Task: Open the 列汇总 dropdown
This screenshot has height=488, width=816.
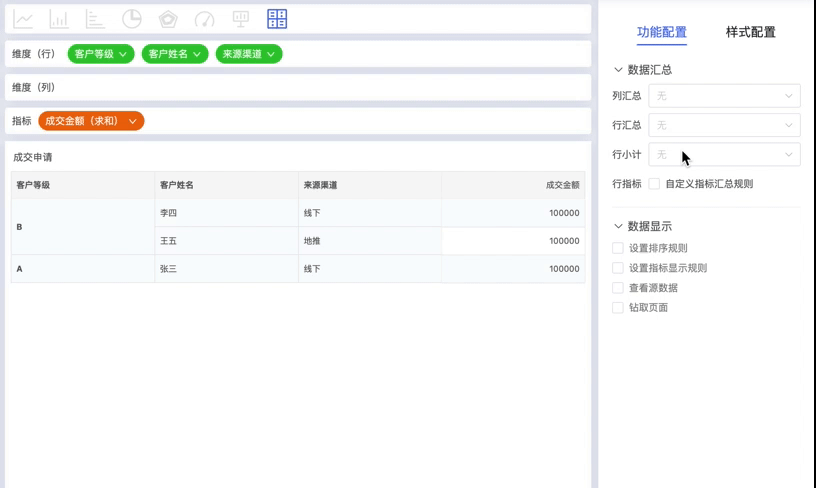Action: pos(724,96)
